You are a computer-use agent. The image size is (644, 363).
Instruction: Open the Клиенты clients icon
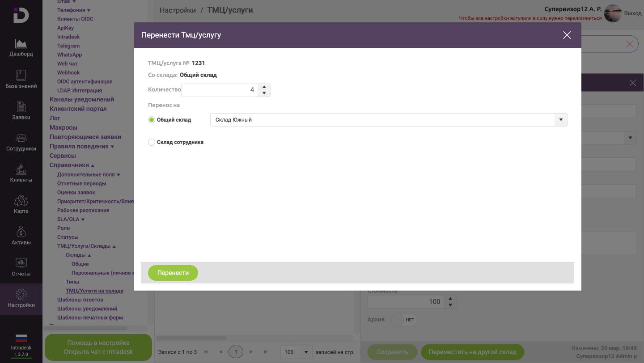click(x=21, y=169)
